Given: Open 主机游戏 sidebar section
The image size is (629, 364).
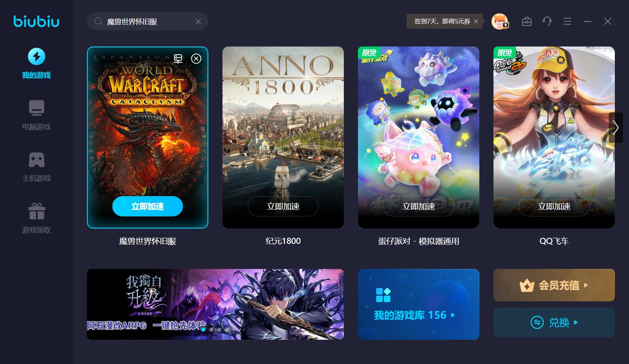Looking at the screenshot, I should click(x=36, y=167).
